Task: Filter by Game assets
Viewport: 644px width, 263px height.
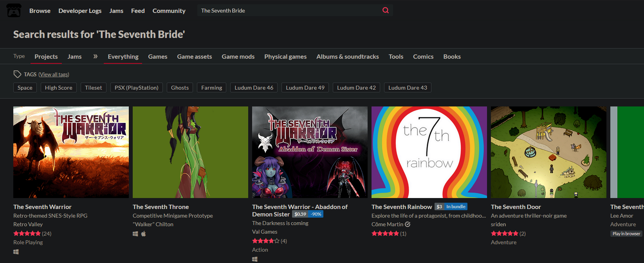Action: click(194, 56)
